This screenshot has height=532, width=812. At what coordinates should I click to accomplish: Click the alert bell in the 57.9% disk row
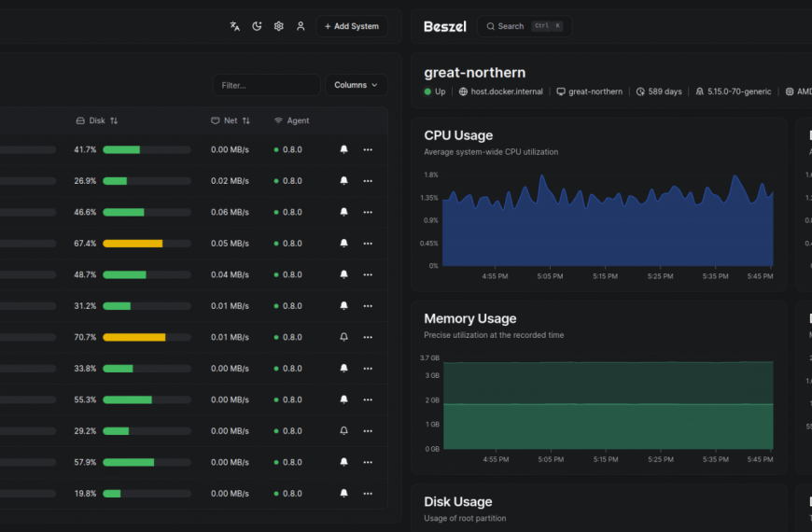tap(343, 462)
